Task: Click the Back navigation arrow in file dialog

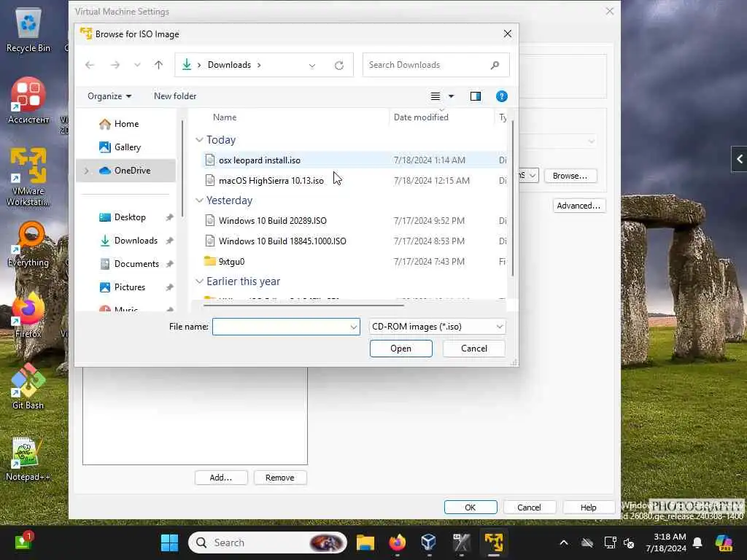Action: tap(90, 65)
